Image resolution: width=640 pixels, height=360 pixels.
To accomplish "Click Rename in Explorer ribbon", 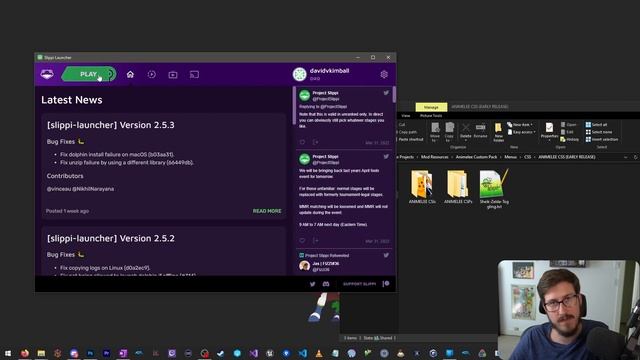I will [480, 131].
